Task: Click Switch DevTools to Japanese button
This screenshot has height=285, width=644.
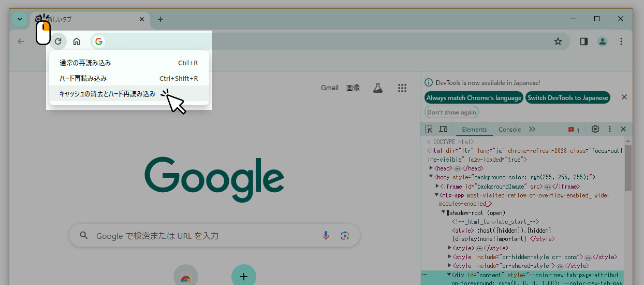Action: (568, 98)
